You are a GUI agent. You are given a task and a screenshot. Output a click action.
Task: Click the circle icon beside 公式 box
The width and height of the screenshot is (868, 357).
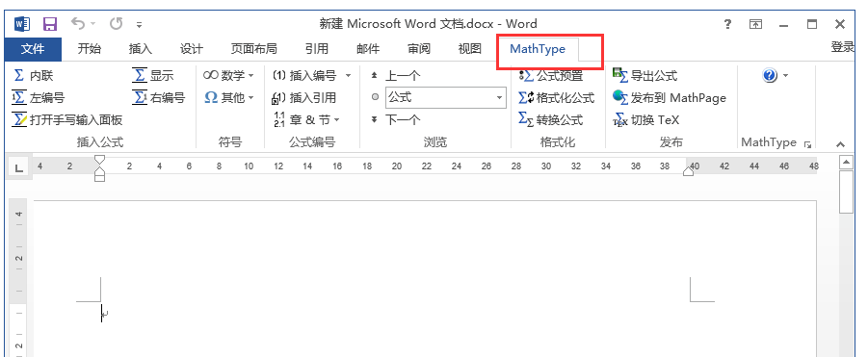click(x=376, y=98)
